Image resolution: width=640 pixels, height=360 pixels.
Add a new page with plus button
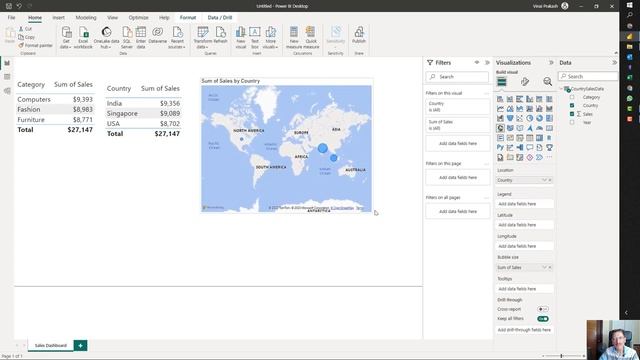(80, 346)
